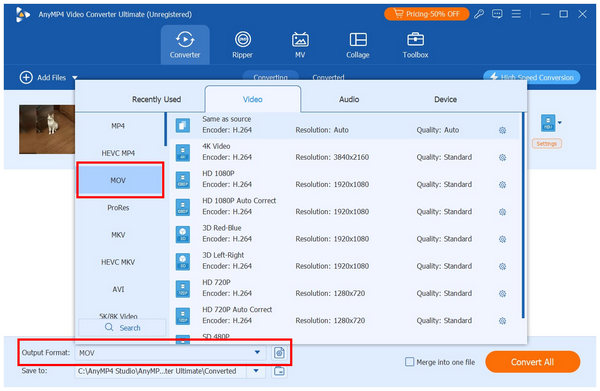The height and width of the screenshot is (391, 600).
Task: Click Resolution: Auto text
Action: pyautogui.click(x=322, y=130)
